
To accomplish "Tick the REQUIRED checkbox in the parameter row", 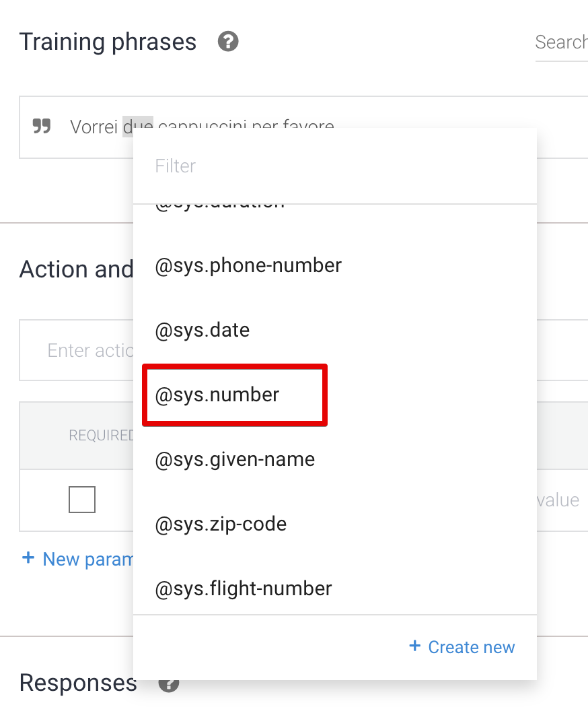I will [x=82, y=500].
